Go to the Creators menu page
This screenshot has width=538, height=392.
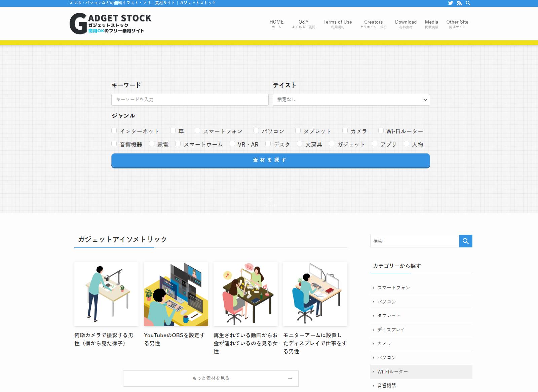[373, 24]
